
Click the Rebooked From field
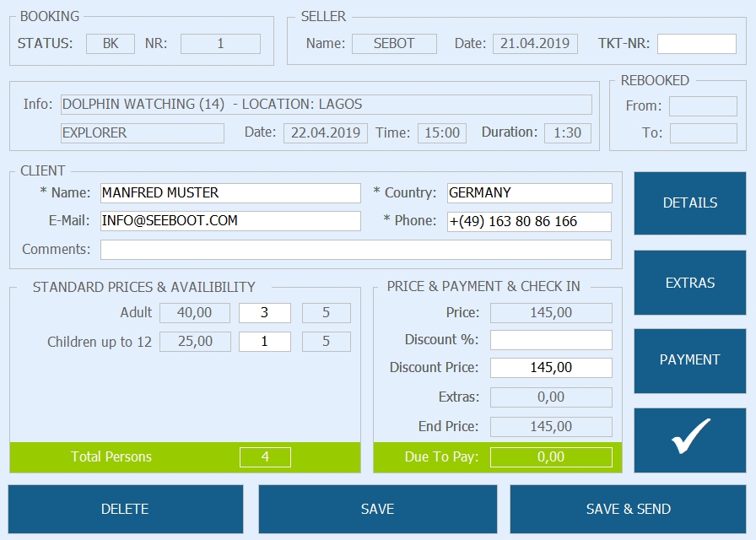coord(703,106)
